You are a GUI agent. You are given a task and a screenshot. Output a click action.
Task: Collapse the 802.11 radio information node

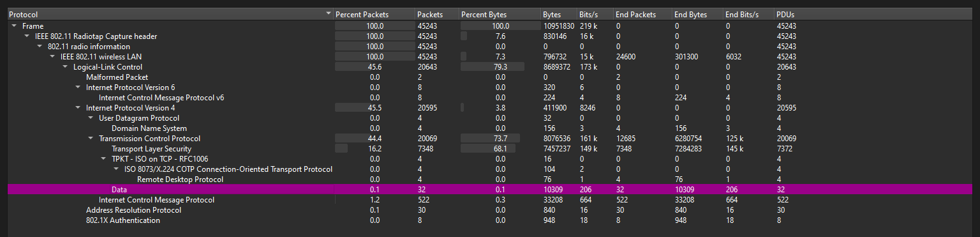(40, 47)
